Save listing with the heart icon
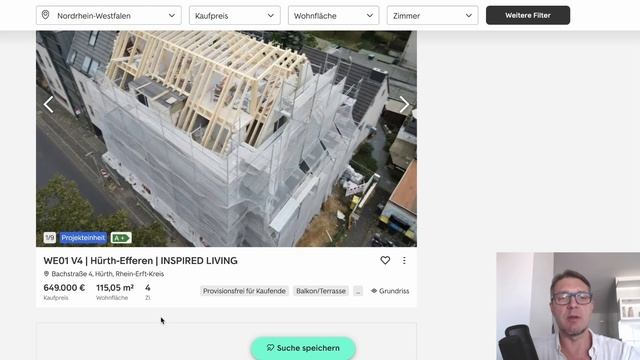The height and width of the screenshot is (360, 640). coord(385,260)
